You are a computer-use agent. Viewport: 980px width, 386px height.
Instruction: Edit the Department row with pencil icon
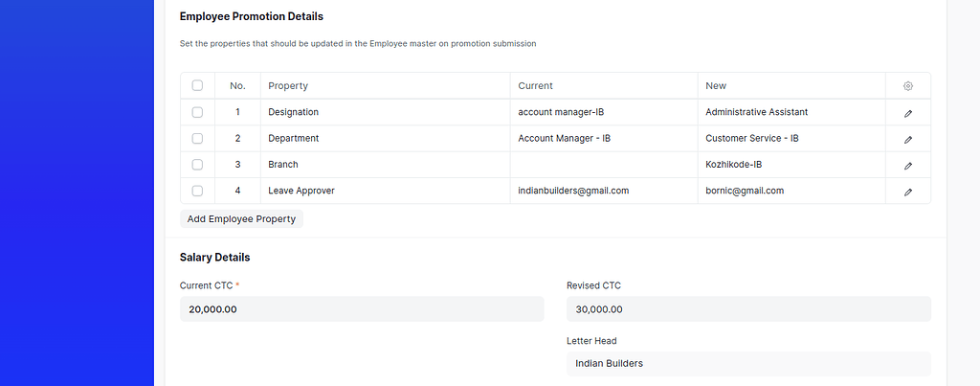tap(908, 139)
